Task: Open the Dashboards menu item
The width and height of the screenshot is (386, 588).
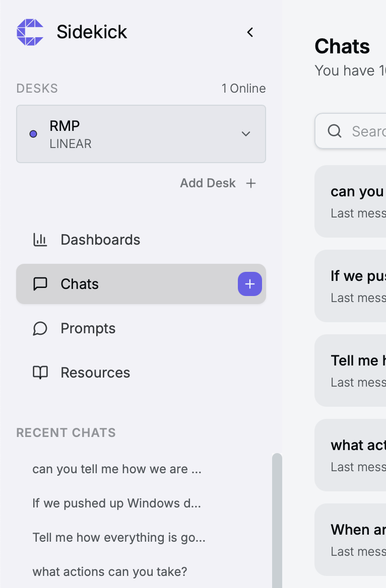Action: click(x=100, y=240)
